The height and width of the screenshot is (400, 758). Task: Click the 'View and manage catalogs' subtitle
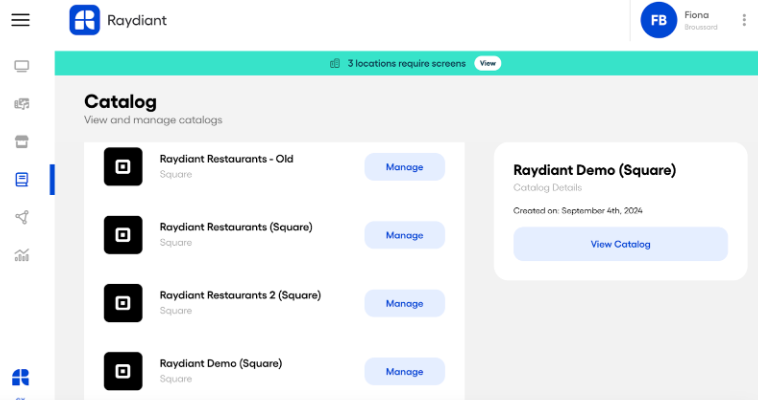(x=153, y=120)
